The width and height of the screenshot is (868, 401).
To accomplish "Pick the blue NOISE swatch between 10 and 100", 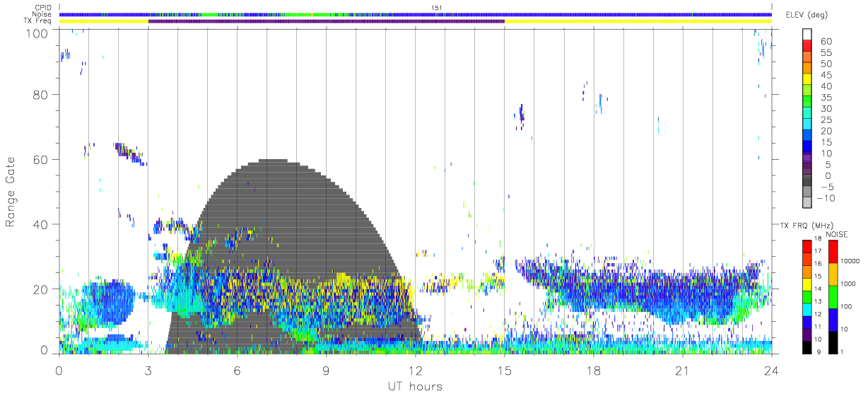I will point(832,320).
